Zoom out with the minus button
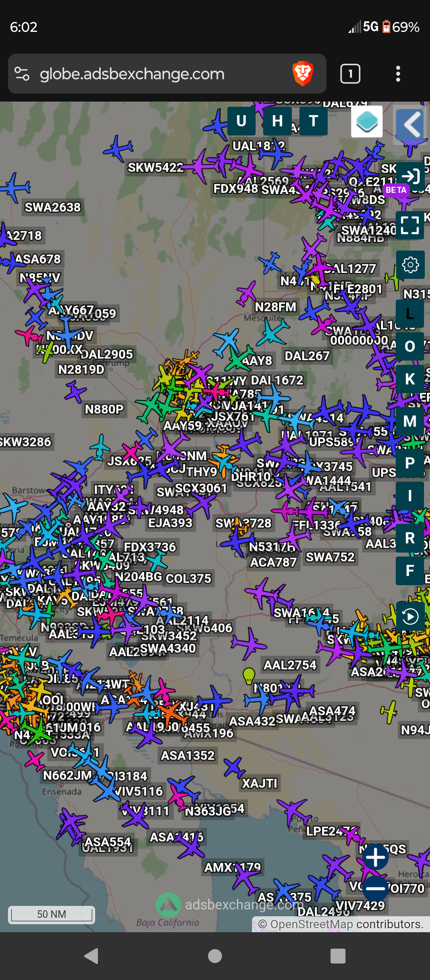This screenshot has height=980, width=430. [375, 888]
